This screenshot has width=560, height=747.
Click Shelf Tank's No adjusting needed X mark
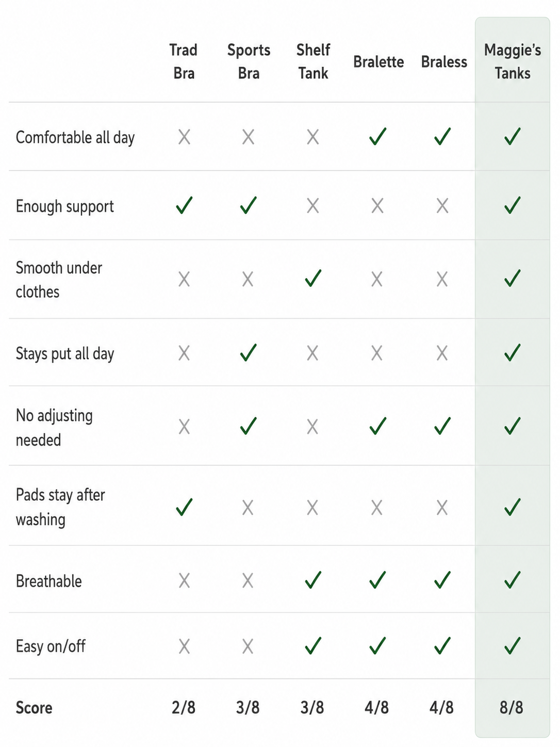(312, 427)
